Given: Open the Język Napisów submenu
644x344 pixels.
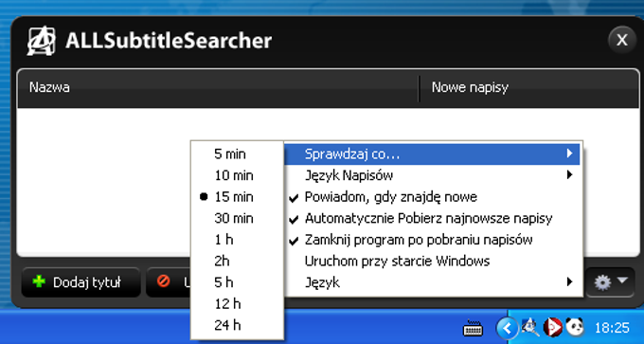Looking at the screenshot, I should [x=433, y=175].
